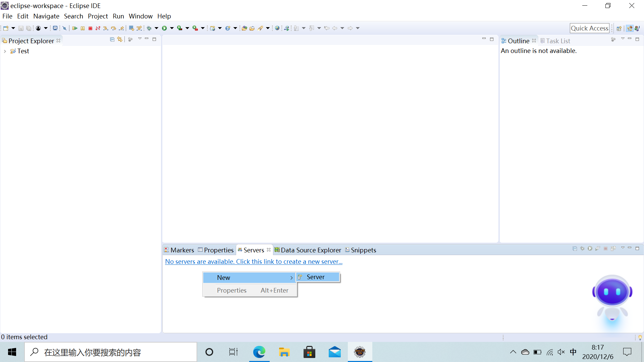Expand the Test project tree node

5,51
